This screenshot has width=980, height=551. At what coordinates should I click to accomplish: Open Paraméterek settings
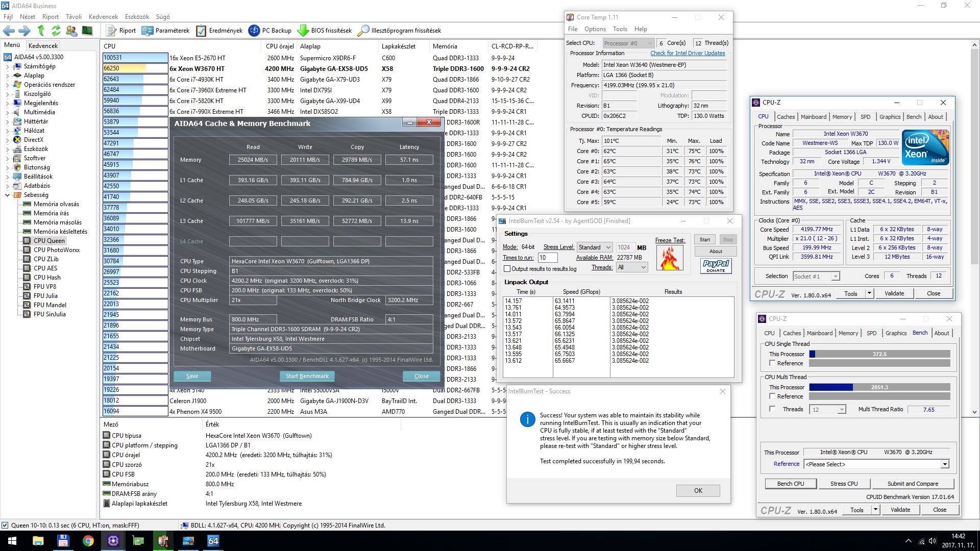(166, 31)
